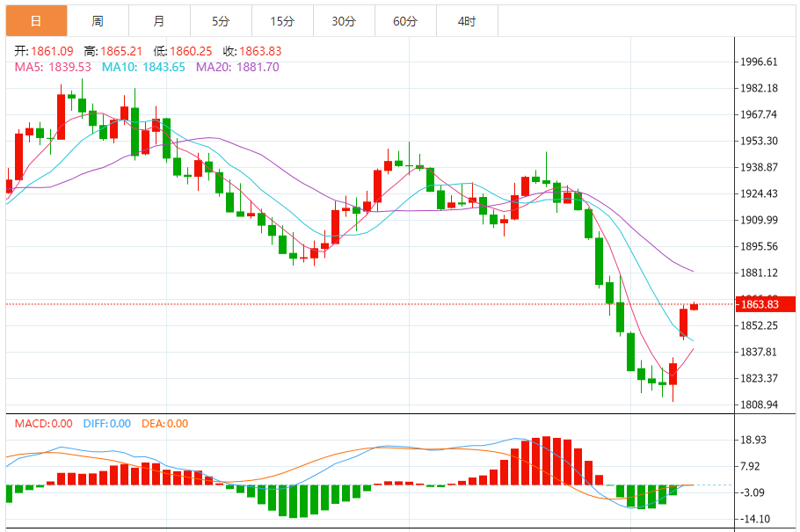Click the 1837.81 price axis label
Screen dimensions: 800x532
760,352
